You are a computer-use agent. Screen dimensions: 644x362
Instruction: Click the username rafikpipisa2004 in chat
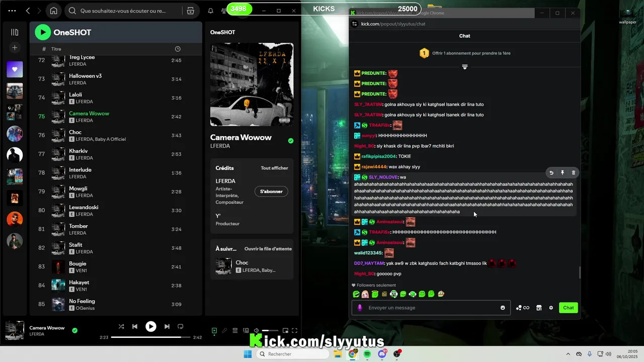(x=378, y=156)
